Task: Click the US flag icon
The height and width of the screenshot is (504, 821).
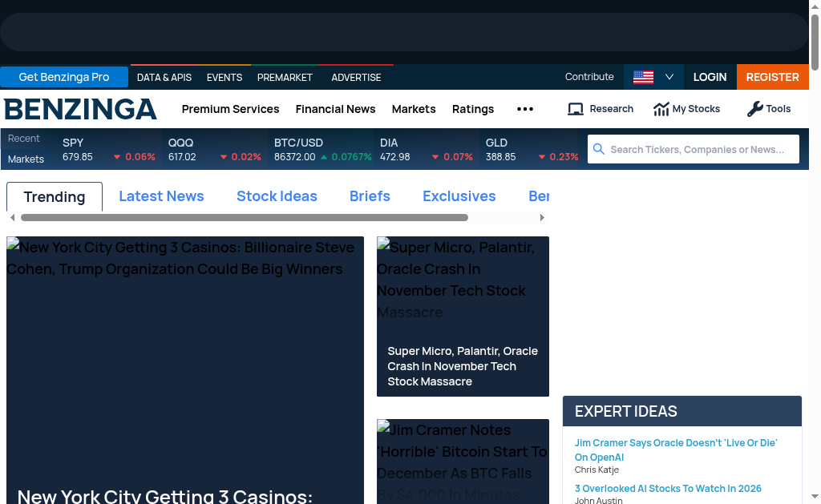Action: 643,77
